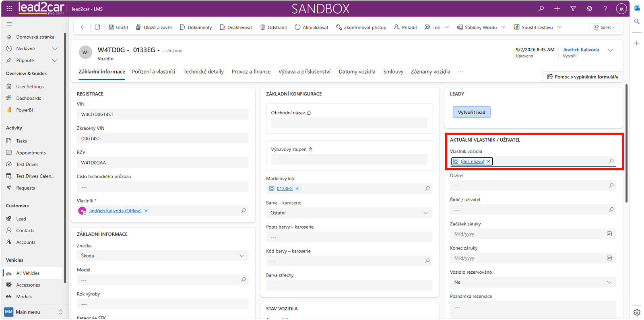Expand Nedávné in sidebar
The height and width of the screenshot is (320, 644).
pyautogui.click(x=55, y=49)
